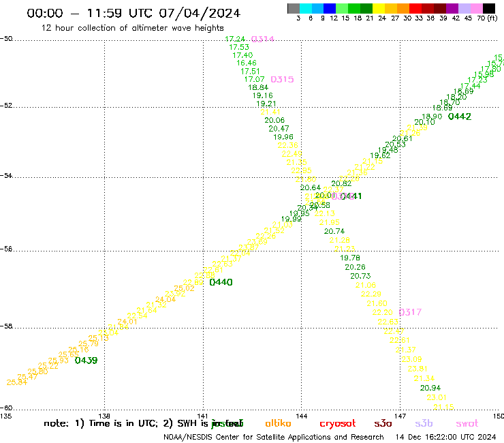Click the bright red legend swatch
504x443 pixels.
point(415,8)
